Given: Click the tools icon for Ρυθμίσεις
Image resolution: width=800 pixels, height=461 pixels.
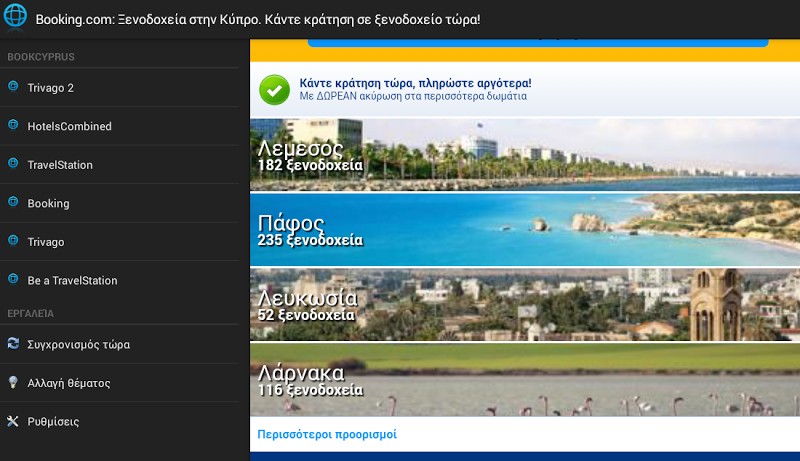Looking at the screenshot, I should (x=13, y=421).
